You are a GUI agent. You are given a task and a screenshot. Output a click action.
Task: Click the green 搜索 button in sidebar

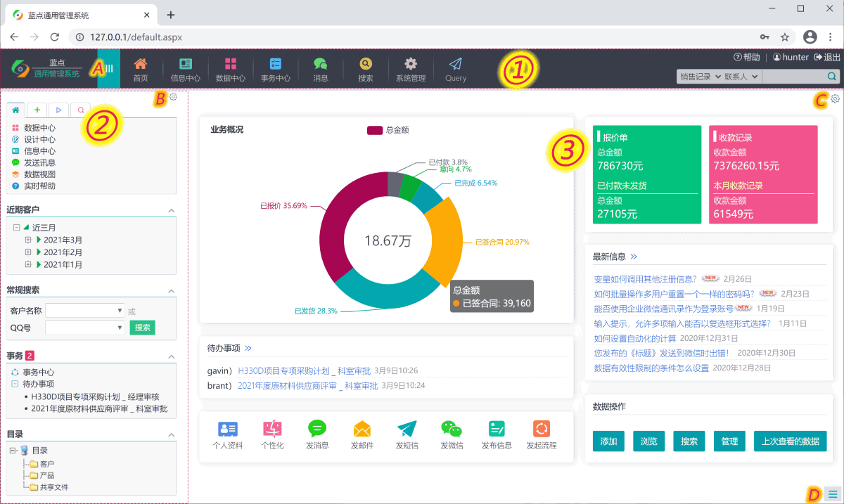[142, 328]
